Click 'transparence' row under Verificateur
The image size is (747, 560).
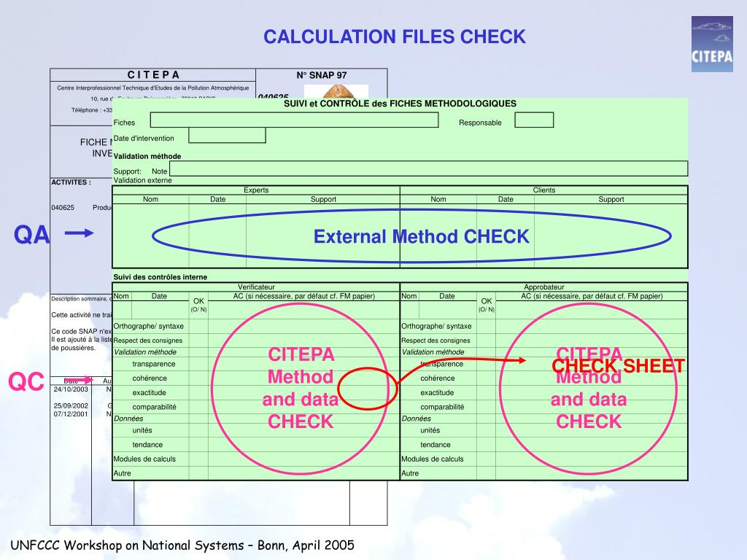[154, 364]
